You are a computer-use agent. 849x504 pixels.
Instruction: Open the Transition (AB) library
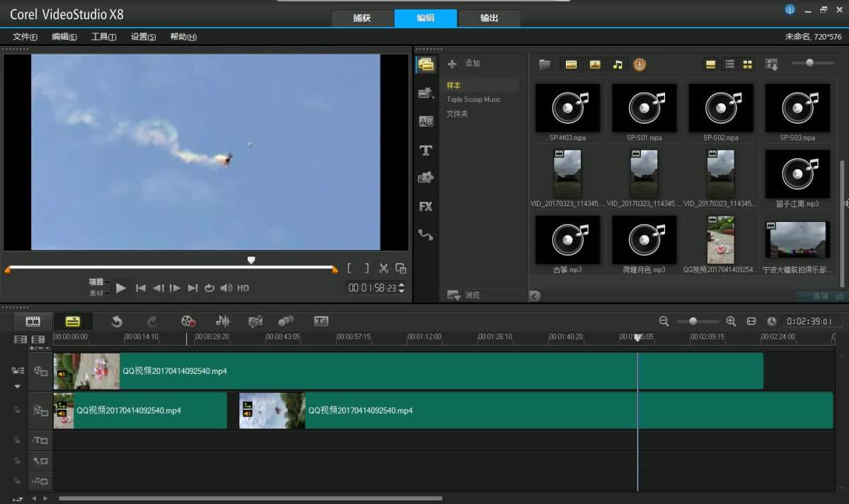click(425, 122)
